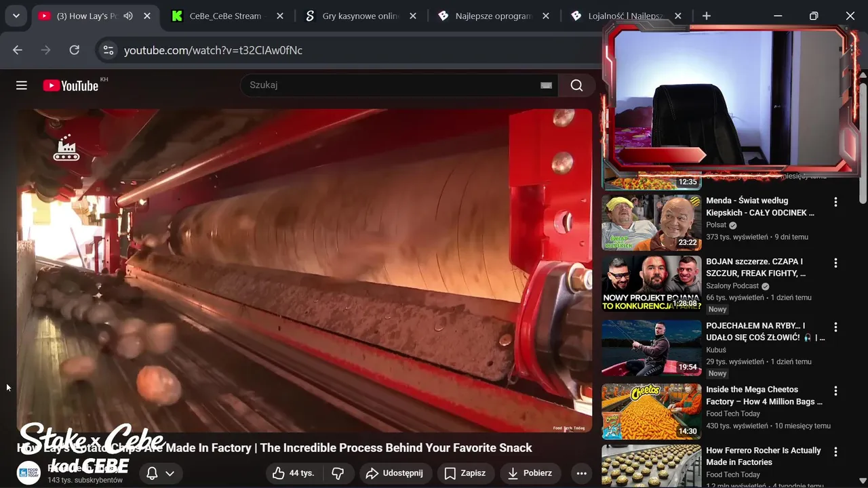
Task: Click the 430 tys. wyświetleń text
Action: [737, 426]
